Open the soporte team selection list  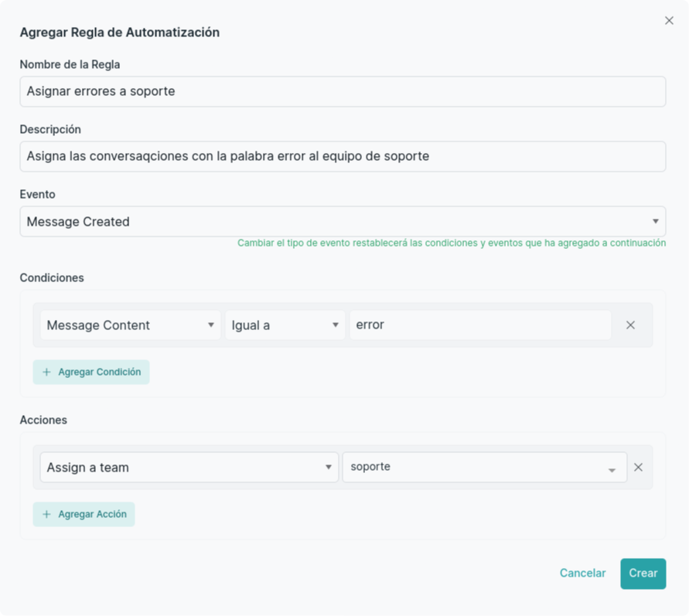pyautogui.click(x=485, y=467)
